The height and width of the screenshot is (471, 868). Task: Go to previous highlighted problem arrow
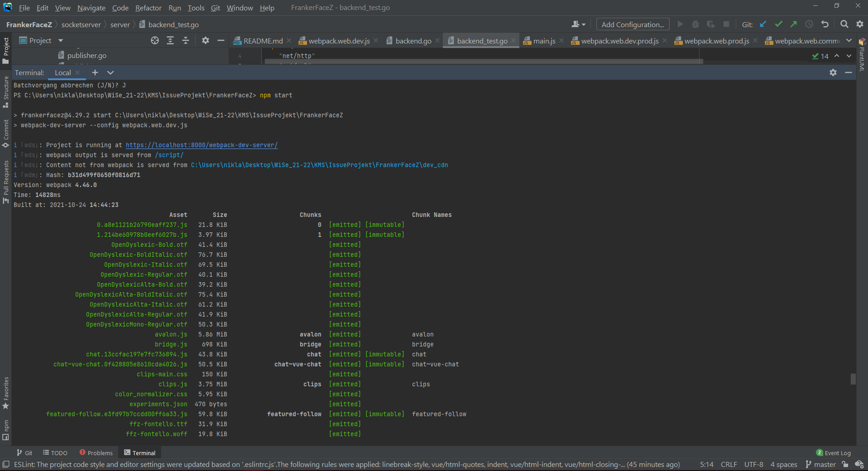(837, 56)
